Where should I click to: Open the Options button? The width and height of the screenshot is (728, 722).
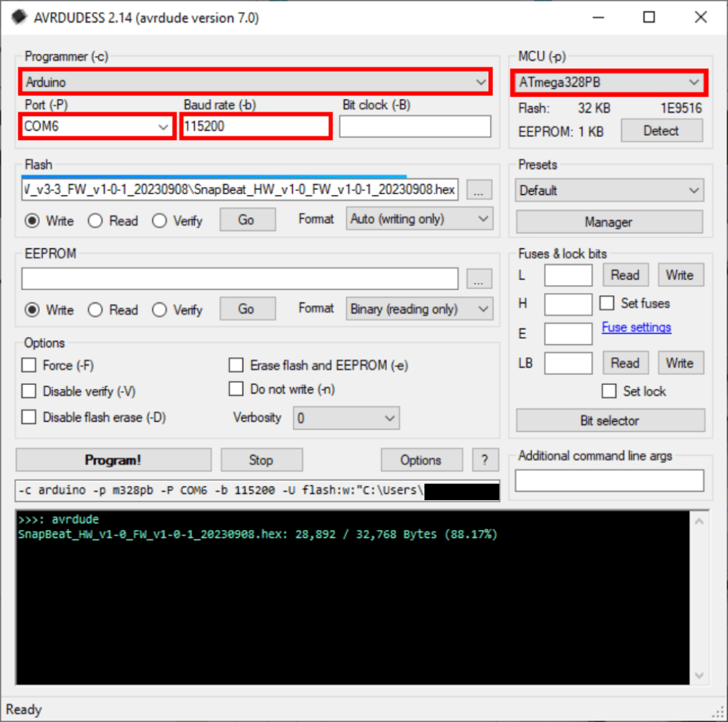click(x=421, y=460)
